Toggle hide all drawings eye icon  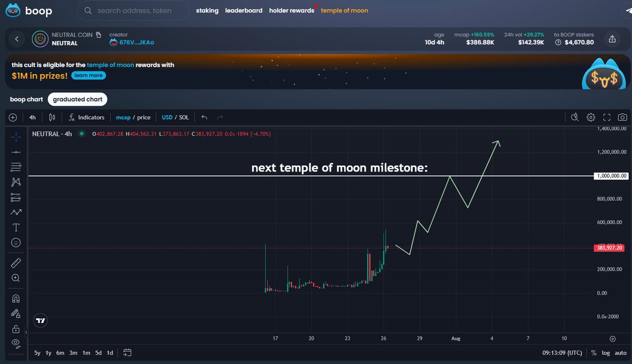pos(16,344)
